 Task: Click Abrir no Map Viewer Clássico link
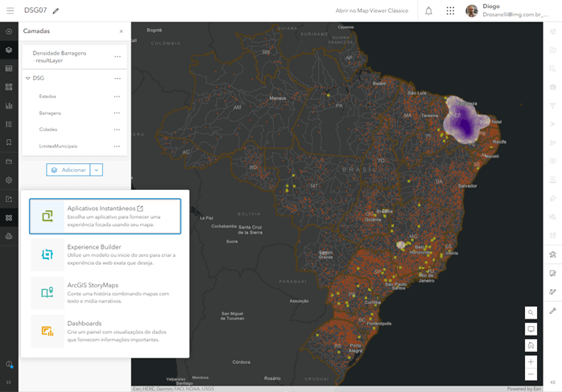tap(371, 10)
